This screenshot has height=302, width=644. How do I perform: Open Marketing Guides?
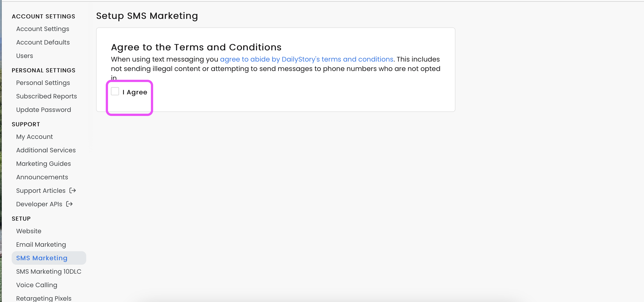[x=44, y=164]
